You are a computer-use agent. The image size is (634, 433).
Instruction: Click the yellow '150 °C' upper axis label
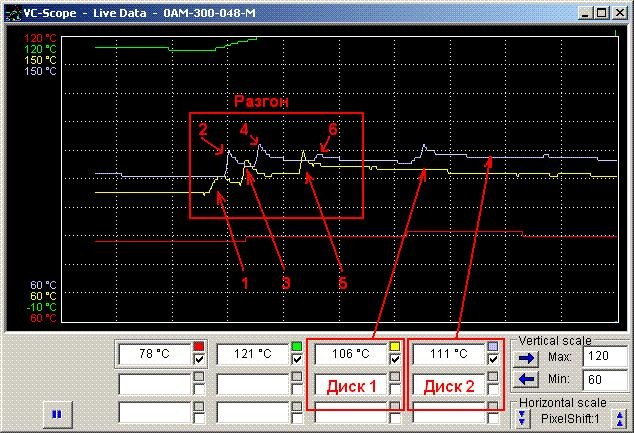coord(40,60)
